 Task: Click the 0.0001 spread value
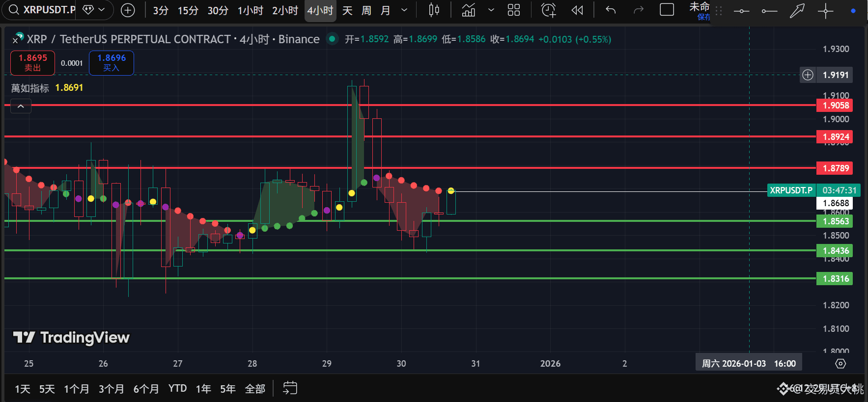pos(72,63)
